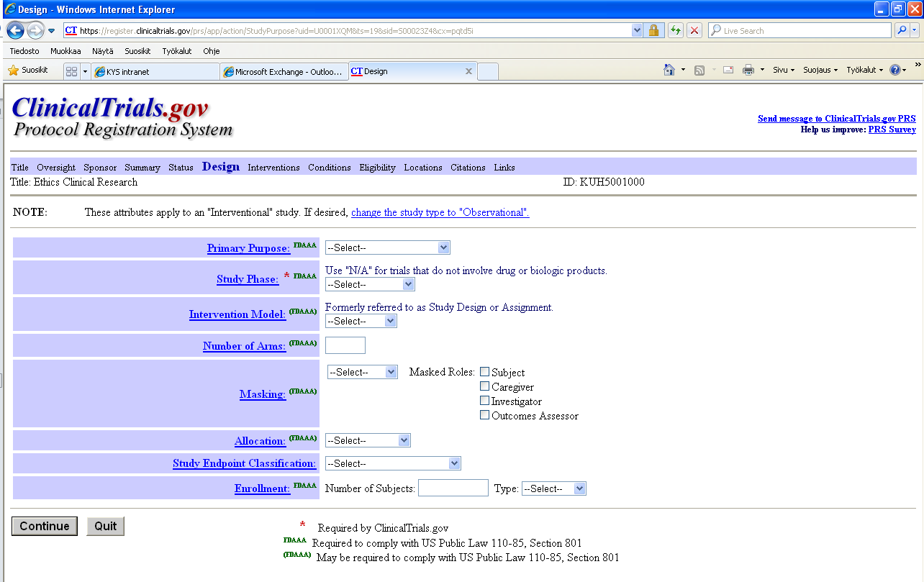This screenshot has width=924, height=582.
Task: Go to the Summary section link
Action: (x=142, y=168)
